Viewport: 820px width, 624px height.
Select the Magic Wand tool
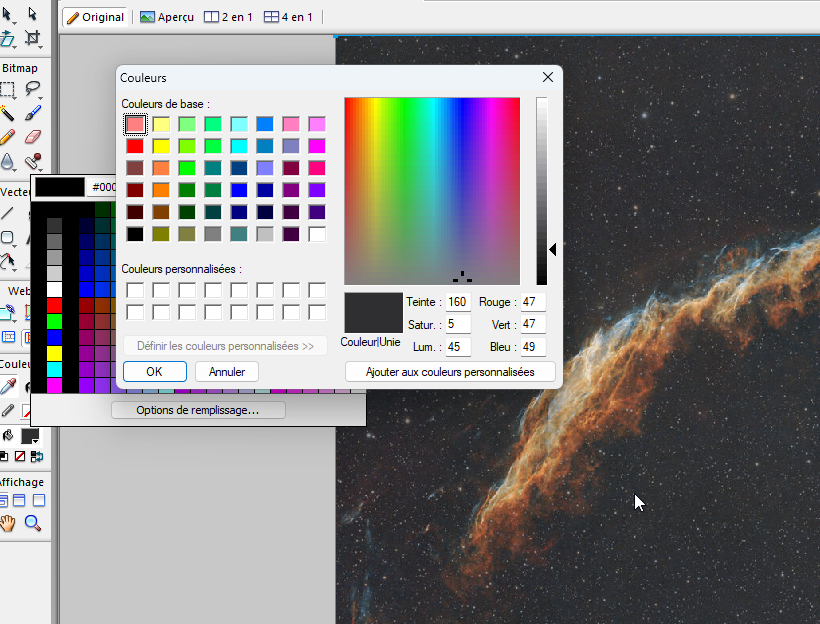point(7,113)
